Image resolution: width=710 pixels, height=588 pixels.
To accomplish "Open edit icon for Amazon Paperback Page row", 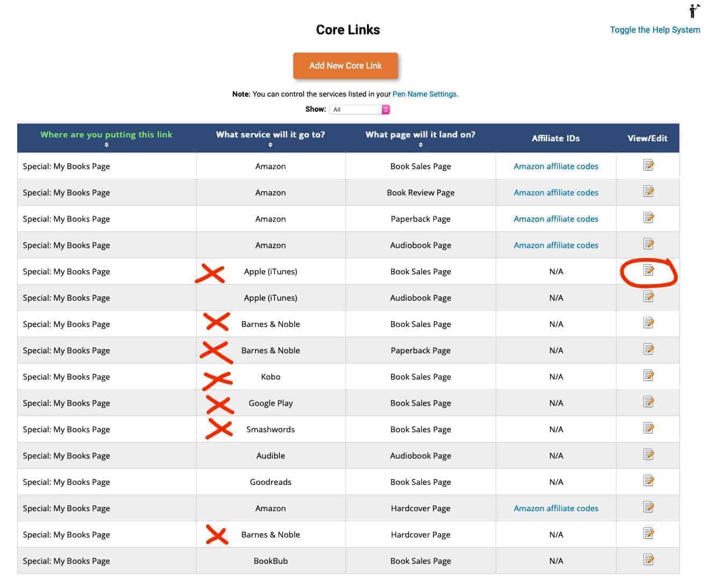I will click(x=648, y=217).
